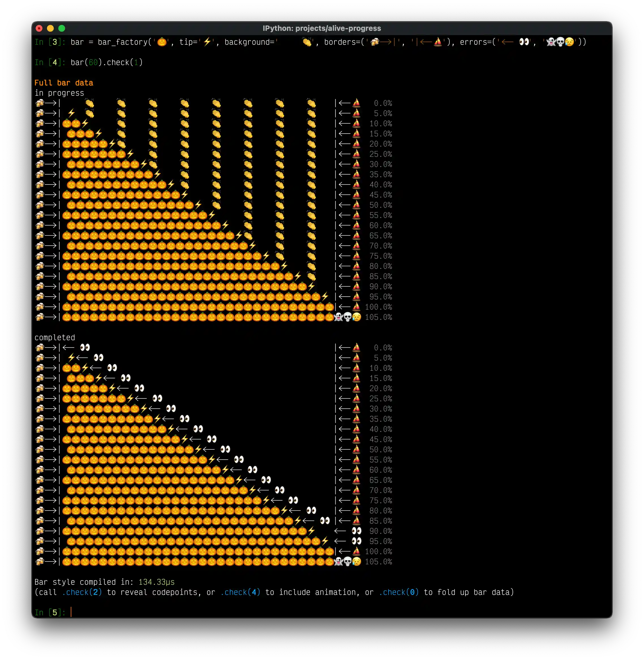Click the yellow minimize button on the window

[50, 28]
